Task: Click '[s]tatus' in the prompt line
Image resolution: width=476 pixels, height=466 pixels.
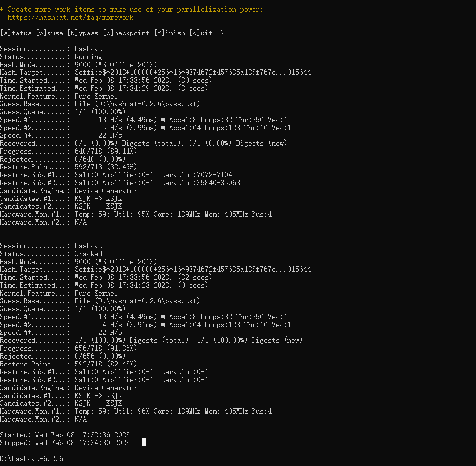Action: (x=16, y=33)
